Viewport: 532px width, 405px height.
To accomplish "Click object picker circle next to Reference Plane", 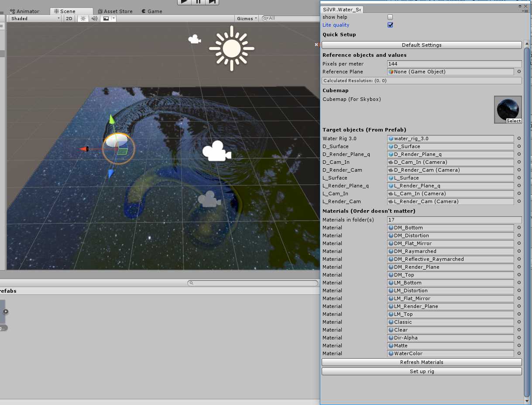I will coord(519,72).
